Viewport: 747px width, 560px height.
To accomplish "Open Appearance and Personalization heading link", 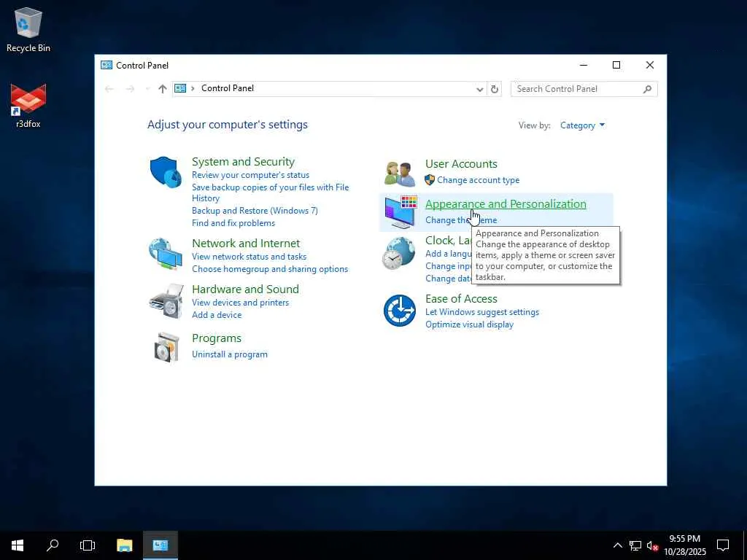I will (506, 204).
